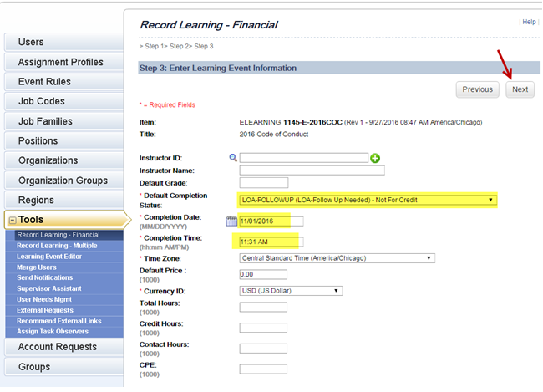Open the Groups menu section
This screenshot has height=392, width=543.
(64, 367)
